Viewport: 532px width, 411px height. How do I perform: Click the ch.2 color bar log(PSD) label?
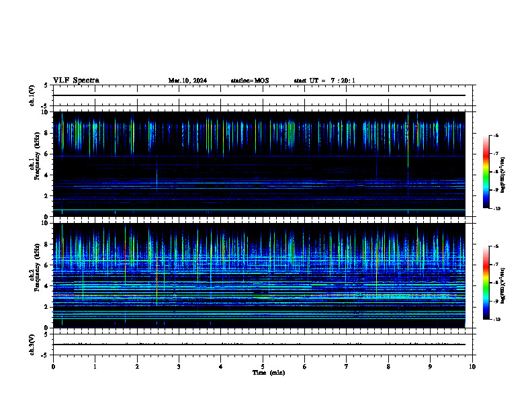(503, 285)
